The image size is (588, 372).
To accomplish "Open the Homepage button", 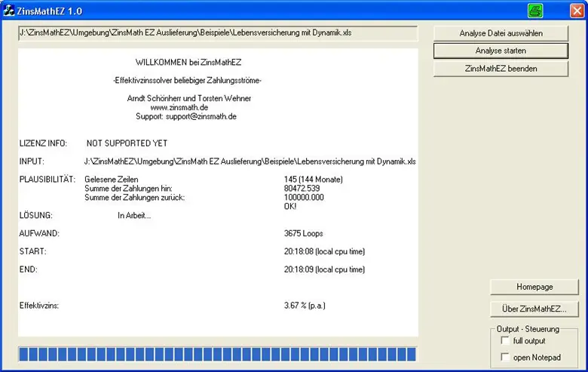I will coord(534,287).
